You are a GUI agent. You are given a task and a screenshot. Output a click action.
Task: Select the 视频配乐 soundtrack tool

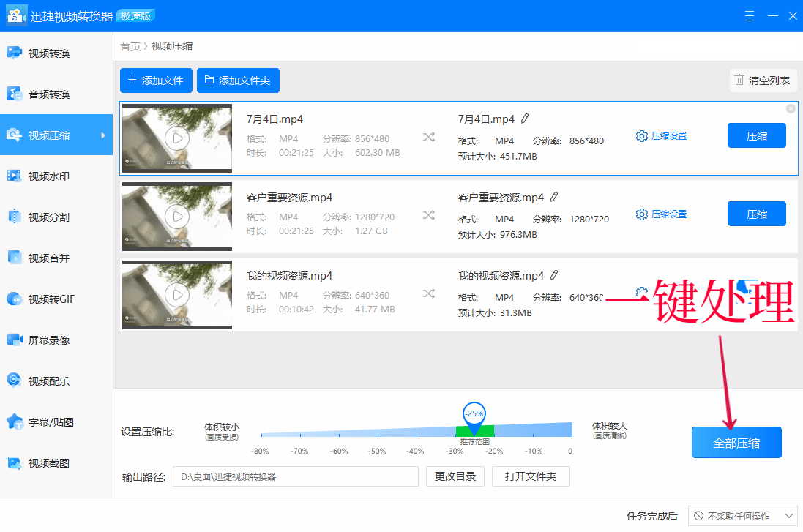(x=44, y=381)
